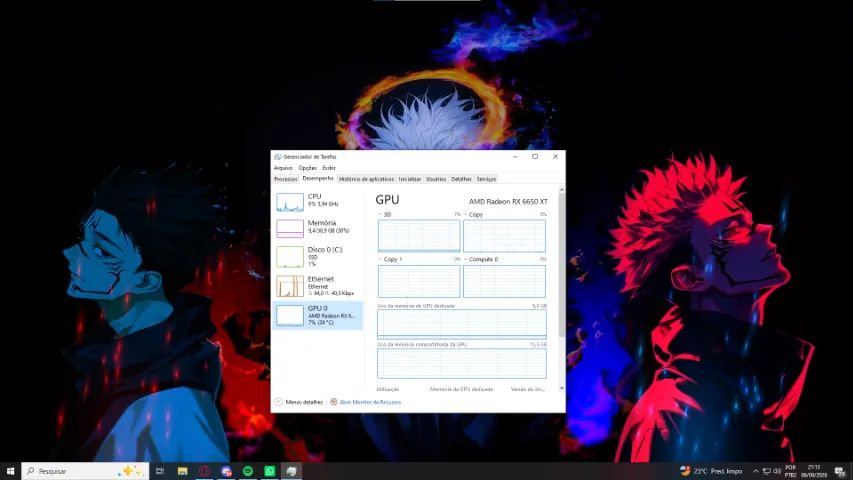Maximize the Gerenciador de Tarefas window
Image resolution: width=853 pixels, height=480 pixels.
point(535,157)
